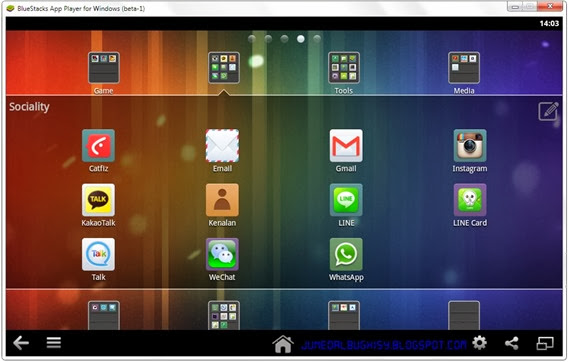Collapse the open Sociality folder icon
The image size is (569, 362).
click(224, 68)
